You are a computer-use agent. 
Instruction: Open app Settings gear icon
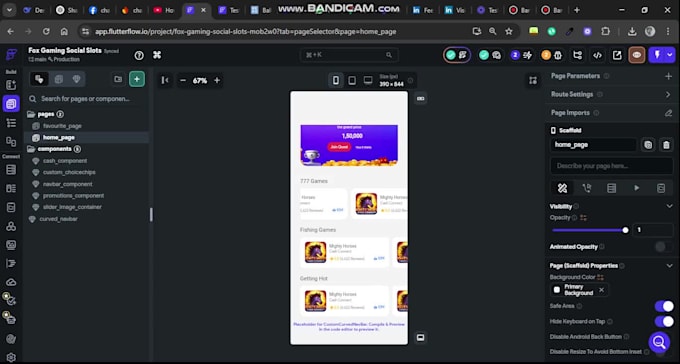pos(11,357)
